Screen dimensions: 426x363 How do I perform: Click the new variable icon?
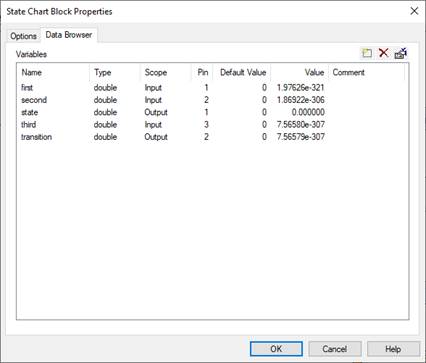(x=367, y=53)
